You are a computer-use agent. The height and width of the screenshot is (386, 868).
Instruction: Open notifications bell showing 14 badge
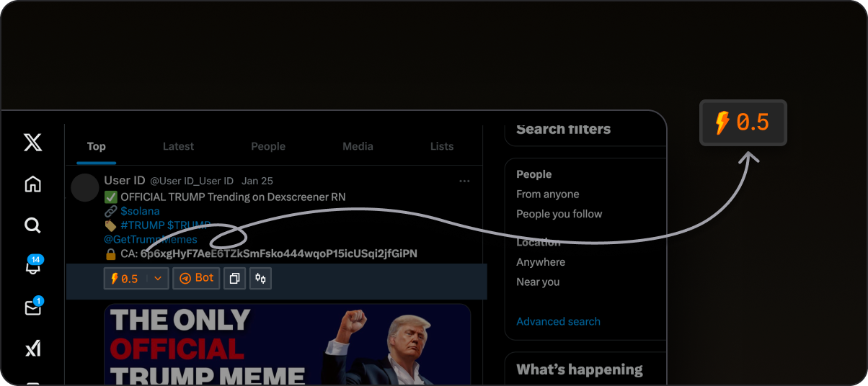(x=32, y=266)
